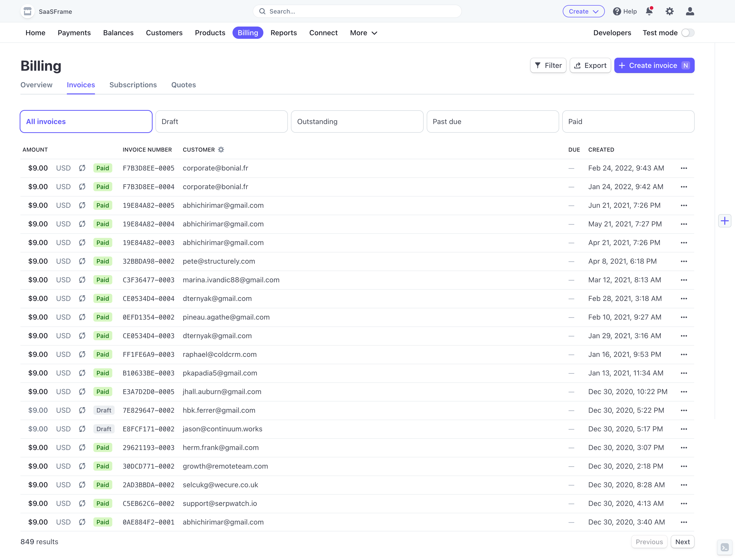Screen dimensions: 735x560
Task: Open more options for invoice 7E829647-0002
Action: 684,410
